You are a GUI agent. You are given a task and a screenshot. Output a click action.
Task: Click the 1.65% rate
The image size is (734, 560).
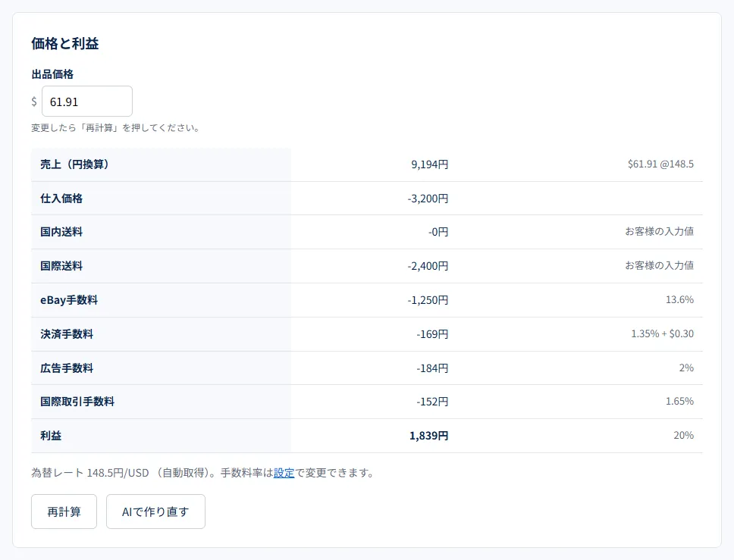(x=679, y=401)
